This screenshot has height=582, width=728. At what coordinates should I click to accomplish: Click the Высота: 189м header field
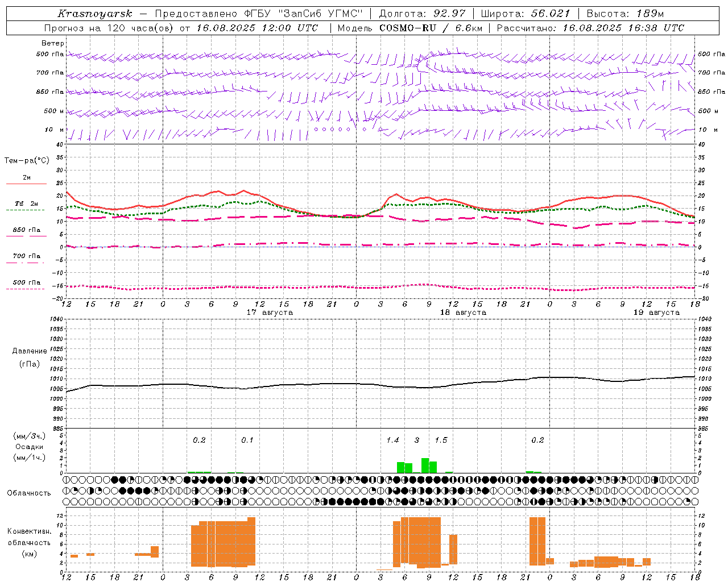pos(625,14)
